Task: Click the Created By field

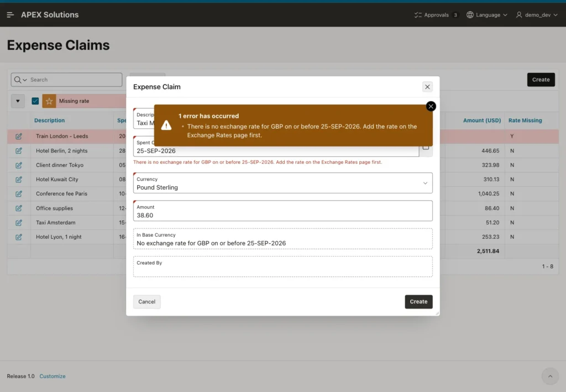Action: click(282, 266)
